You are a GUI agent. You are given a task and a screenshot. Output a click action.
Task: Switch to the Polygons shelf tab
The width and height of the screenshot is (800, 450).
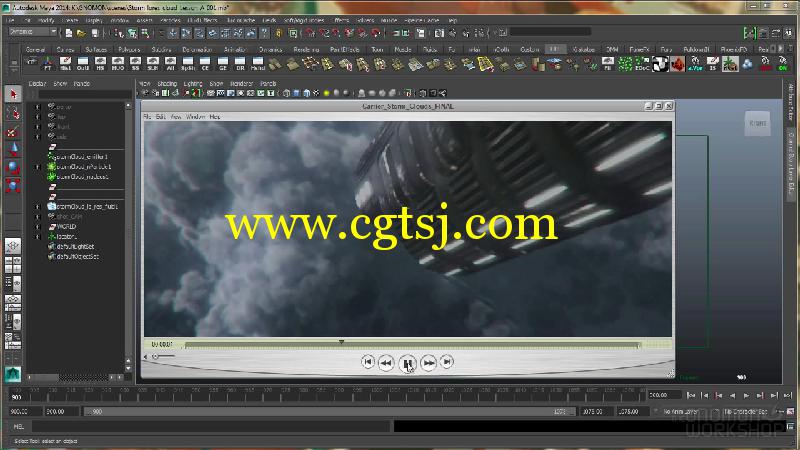129,49
